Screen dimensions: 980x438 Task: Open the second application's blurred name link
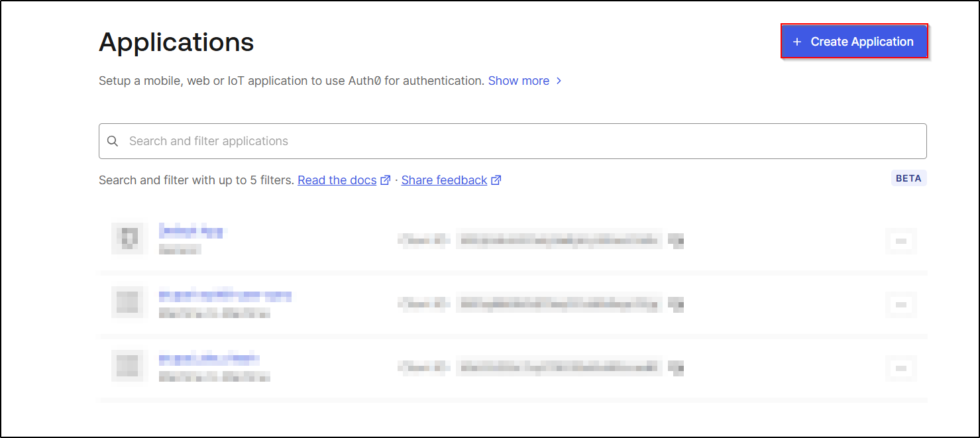pos(225,295)
